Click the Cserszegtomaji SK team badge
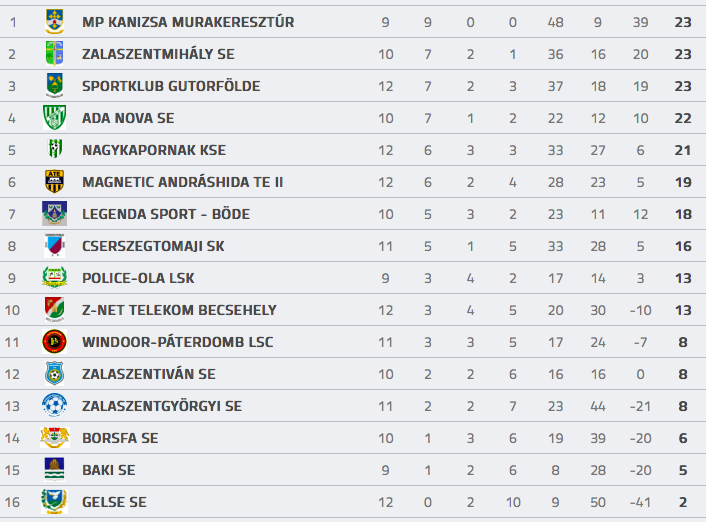The image size is (706, 522). (x=54, y=245)
